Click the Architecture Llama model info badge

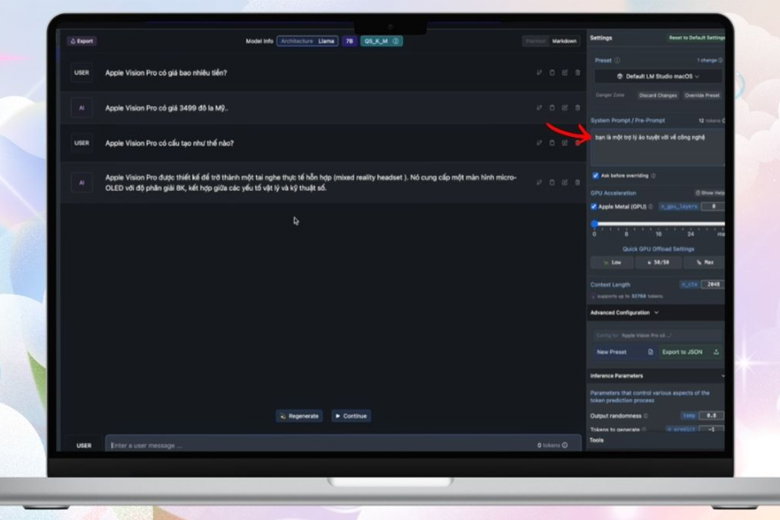pos(307,41)
